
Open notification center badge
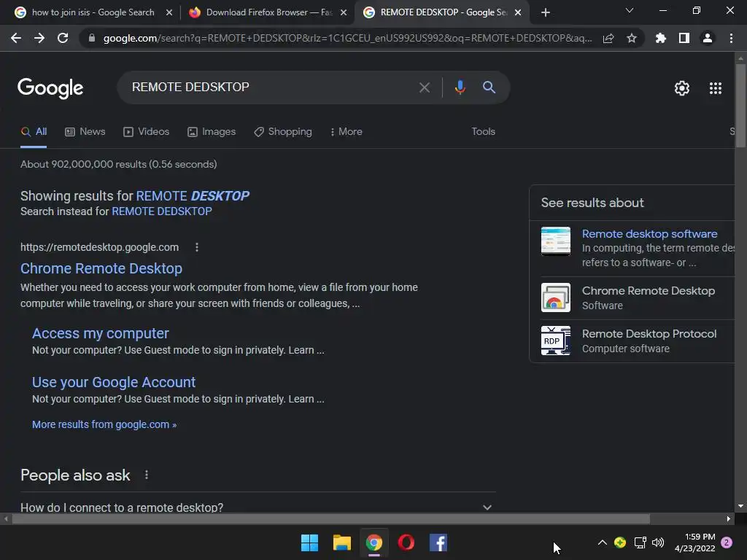click(727, 542)
